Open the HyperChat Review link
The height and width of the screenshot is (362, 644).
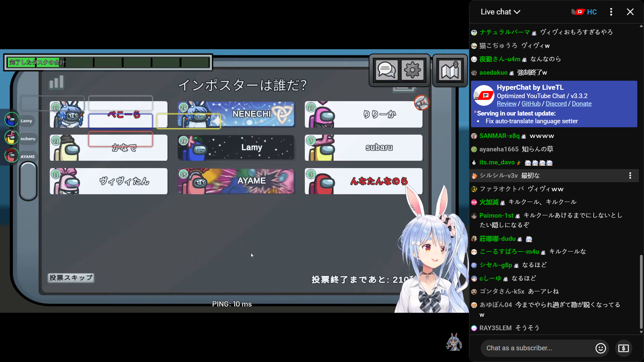pyautogui.click(x=507, y=104)
